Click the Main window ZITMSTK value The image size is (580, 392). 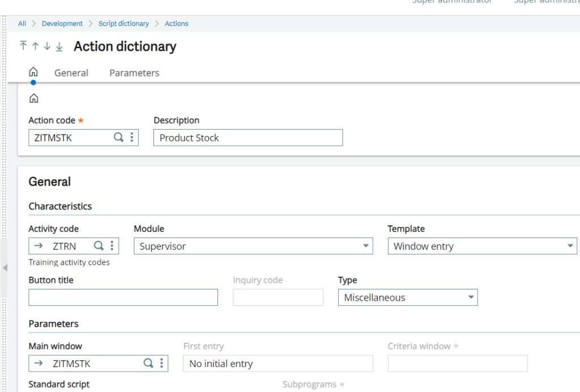pos(71,364)
